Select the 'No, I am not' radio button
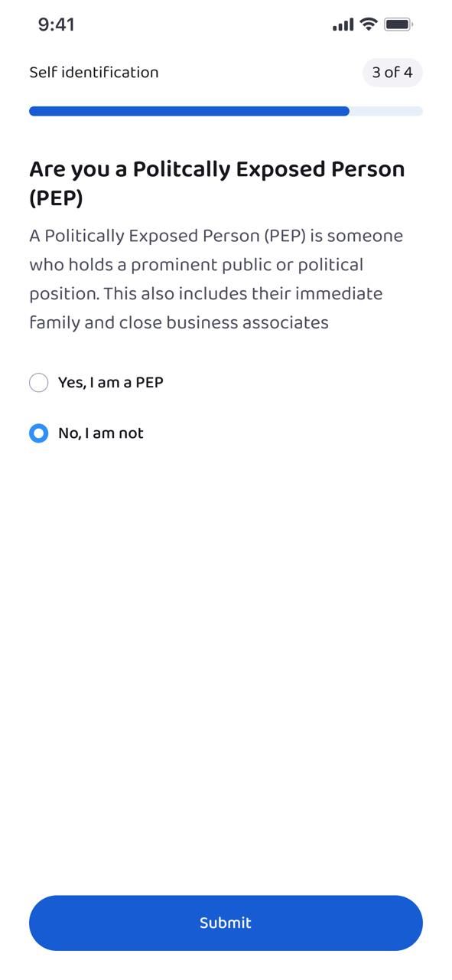Image resolution: width=452 pixels, height=980 pixels. coord(39,433)
